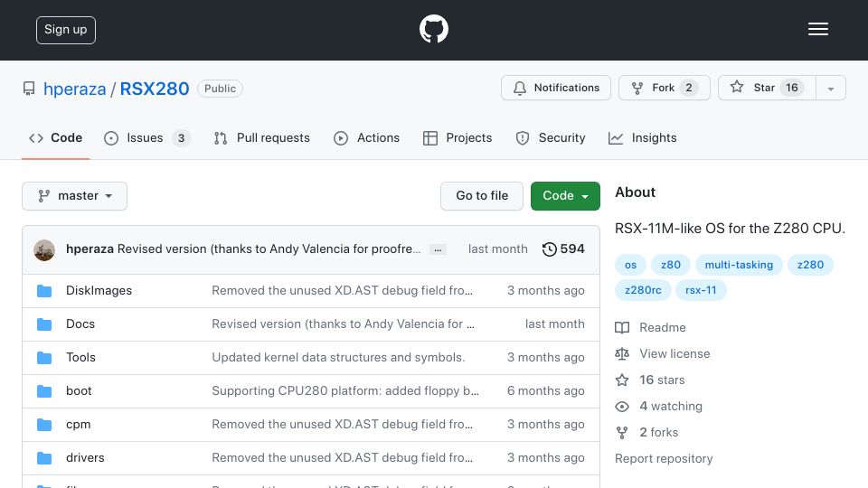Open the hperaza owner profile link

tap(75, 89)
